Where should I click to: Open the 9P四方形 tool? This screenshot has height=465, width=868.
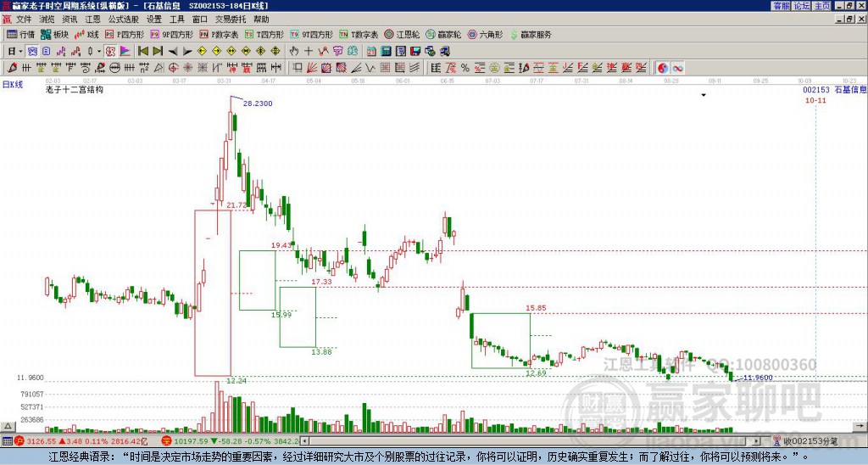(x=172, y=34)
